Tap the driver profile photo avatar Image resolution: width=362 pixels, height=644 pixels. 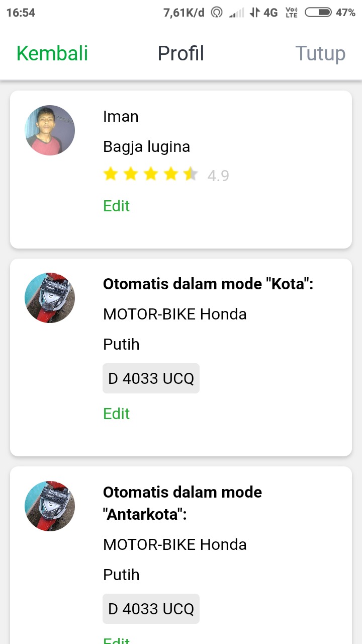[x=50, y=130]
